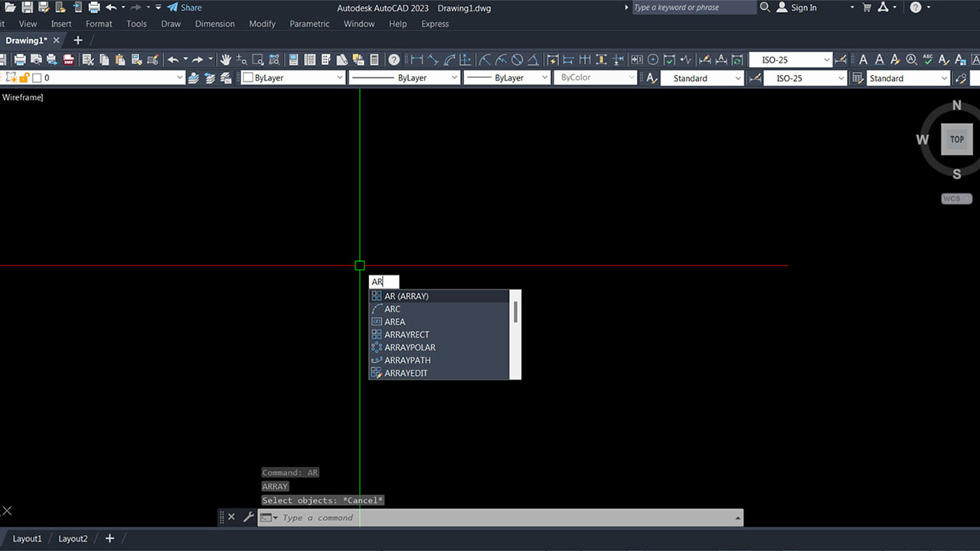Open the Tool Palettes window icon

pyautogui.click(x=325, y=60)
